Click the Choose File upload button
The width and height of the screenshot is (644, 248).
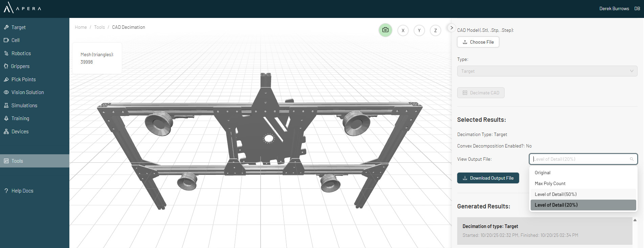(478, 42)
